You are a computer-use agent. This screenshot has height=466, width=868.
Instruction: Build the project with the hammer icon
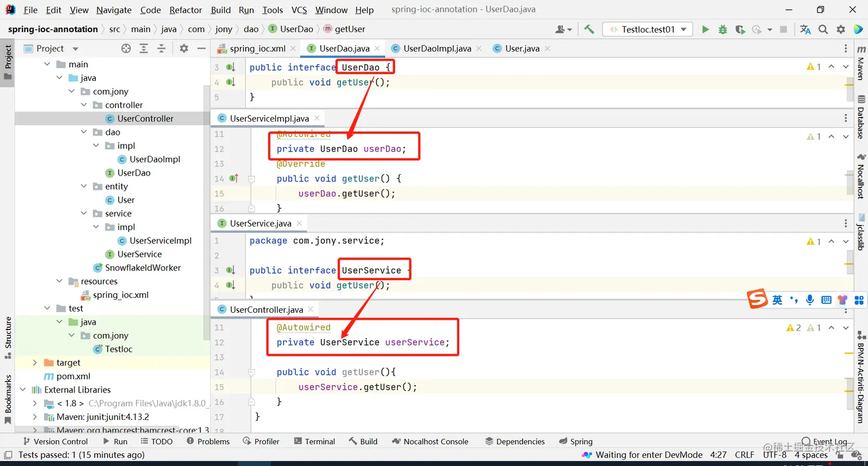click(589, 29)
